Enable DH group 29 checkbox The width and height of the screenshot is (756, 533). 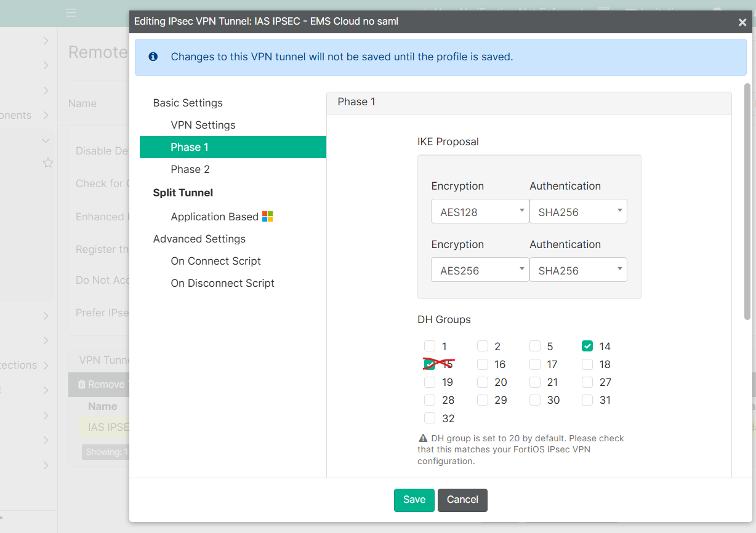coord(483,400)
